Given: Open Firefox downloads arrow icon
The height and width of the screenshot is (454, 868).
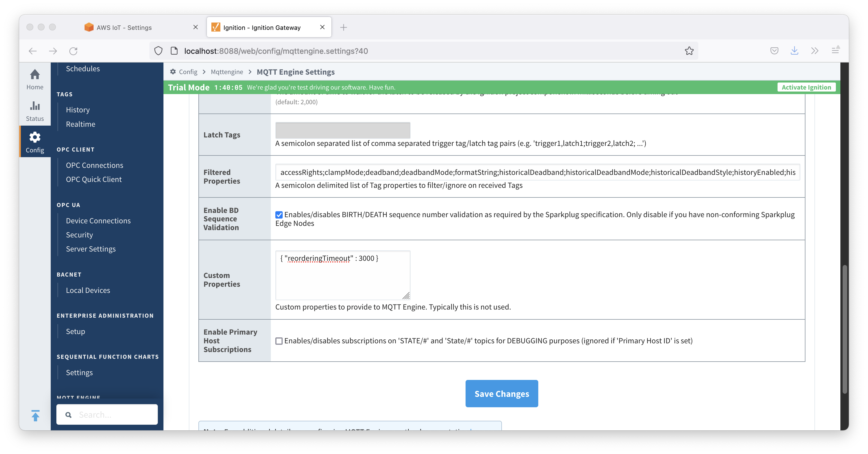Looking at the screenshot, I should [x=794, y=51].
